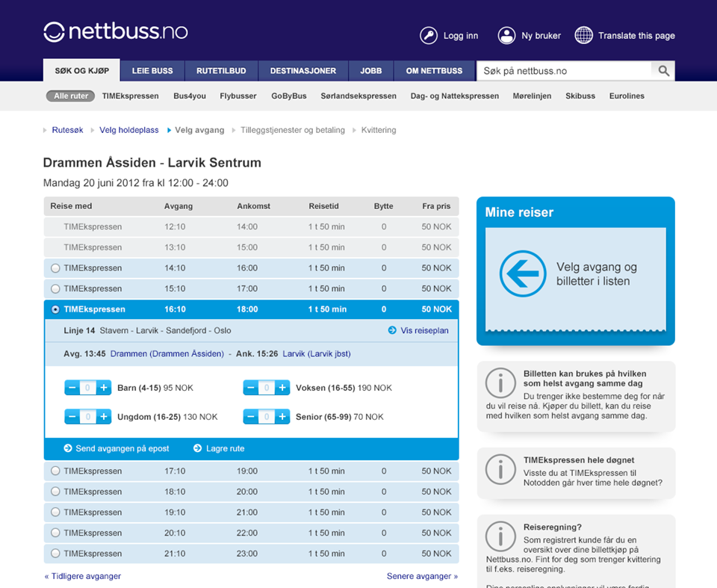This screenshot has width=717, height=588.
Task: Select the 17:10 departure radio button
Action: click(x=55, y=471)
